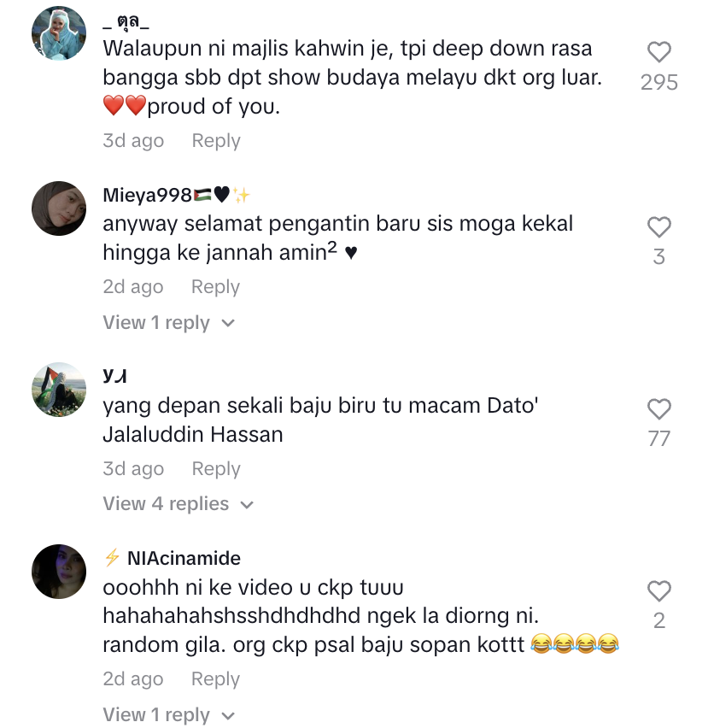Screen dimensions: 714x728
Task: Open the username above the budaya melayu comment
Action: point(126,22)
